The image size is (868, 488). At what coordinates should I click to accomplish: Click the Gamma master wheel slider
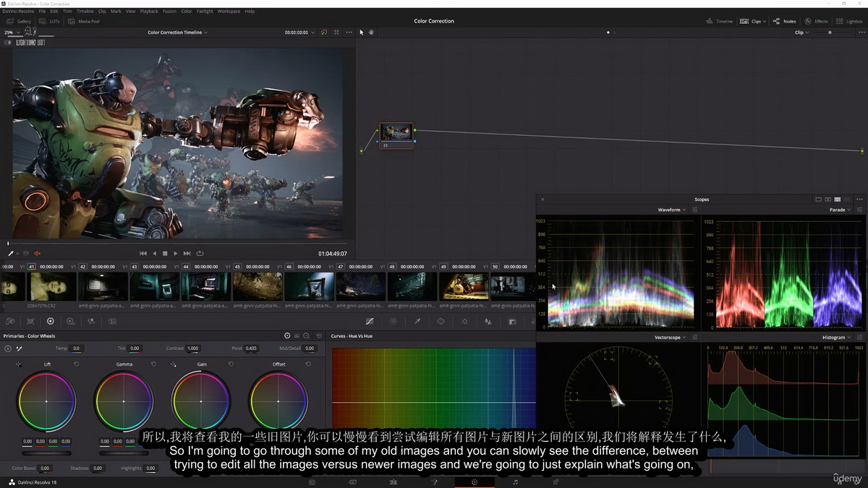pos(124,453)
